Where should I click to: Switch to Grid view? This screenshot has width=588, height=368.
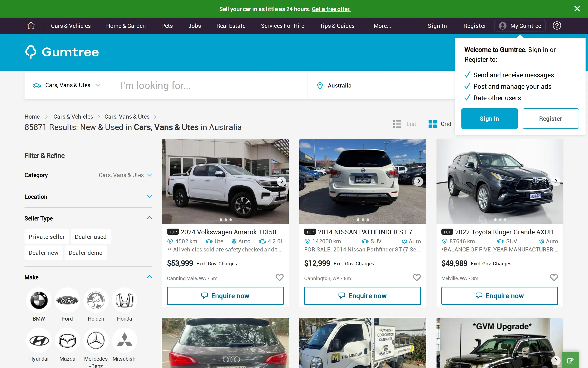(x=440, y=124)
